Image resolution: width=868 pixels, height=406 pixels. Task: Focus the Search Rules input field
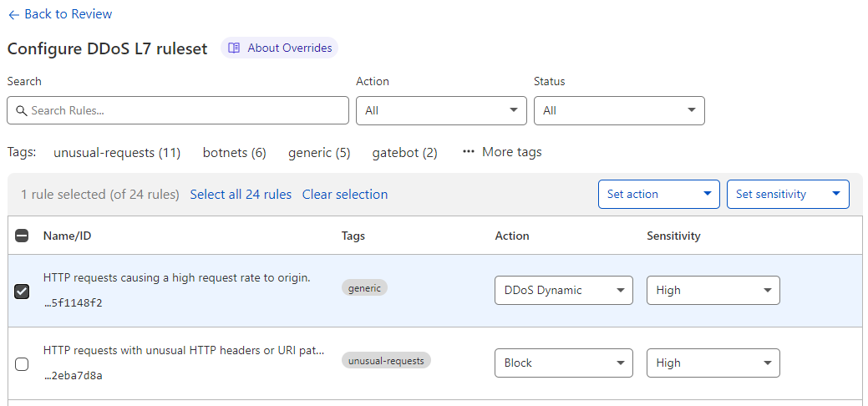pyautogui.click(x=185, y=110)
